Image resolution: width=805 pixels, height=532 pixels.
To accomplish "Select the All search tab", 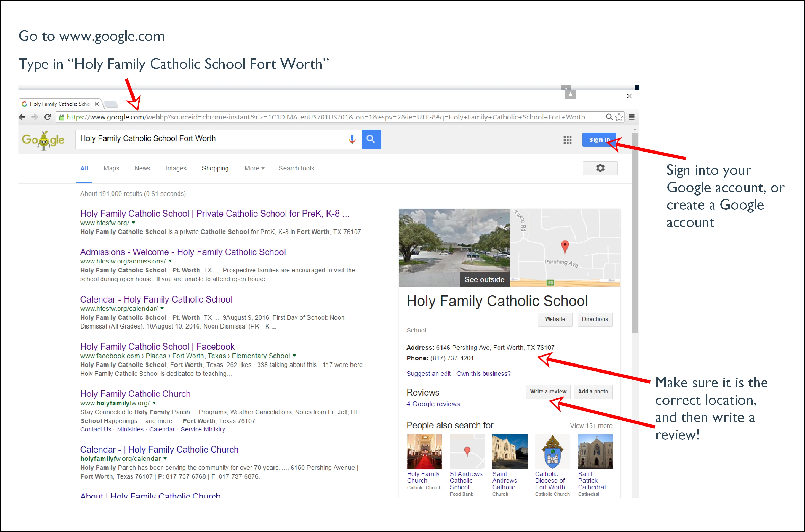I will tap(84, 168).
